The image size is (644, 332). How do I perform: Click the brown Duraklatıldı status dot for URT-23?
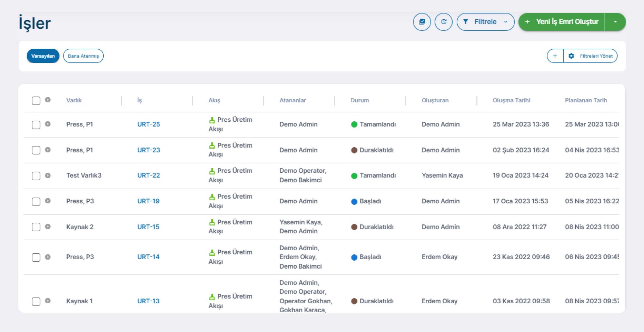pos(354,150)
